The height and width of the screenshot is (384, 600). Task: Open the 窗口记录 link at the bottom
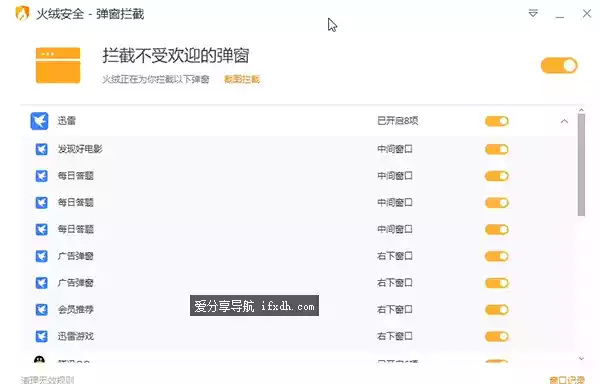coord(567,380)
